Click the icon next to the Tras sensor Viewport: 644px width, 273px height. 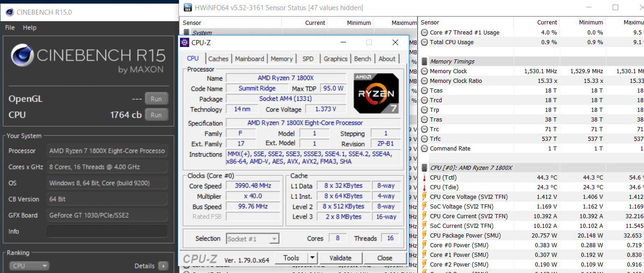pyautogui.click(x=424, y=120)
